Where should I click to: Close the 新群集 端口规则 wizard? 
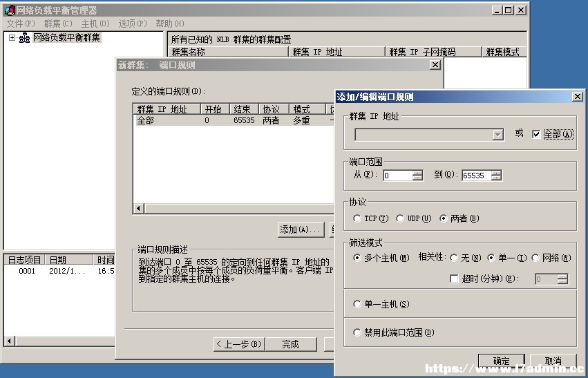pyautogui.click(x=435, y=65)
